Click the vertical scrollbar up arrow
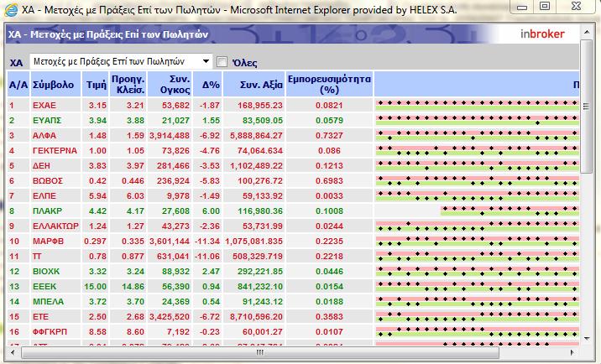Image resolution: width=601 pixels, height=364 pixels. click(587, 32)
